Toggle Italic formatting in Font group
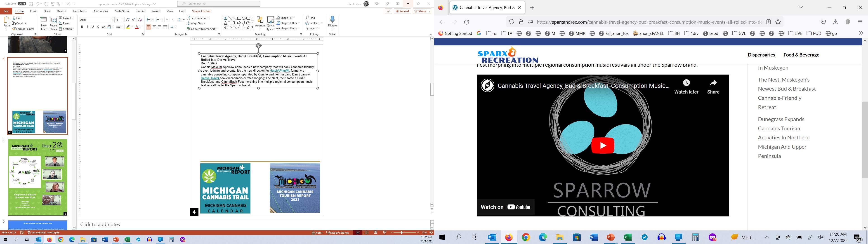The width and height of the screenshot is (868, 244). (x=87, y=27)
